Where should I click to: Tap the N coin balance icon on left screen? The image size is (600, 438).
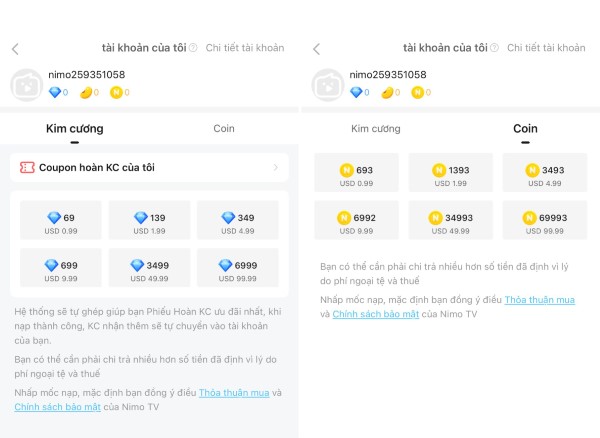pyautogui.click(x=116, y=93)
